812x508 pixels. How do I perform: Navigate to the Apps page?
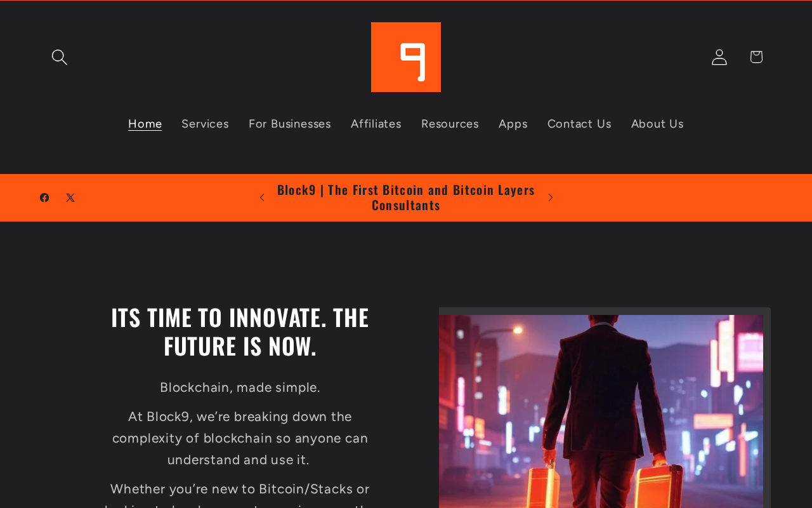(513, 124)
